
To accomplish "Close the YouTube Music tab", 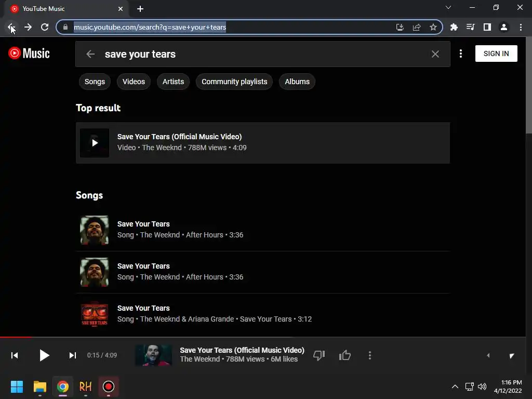I will click(121, 9).
